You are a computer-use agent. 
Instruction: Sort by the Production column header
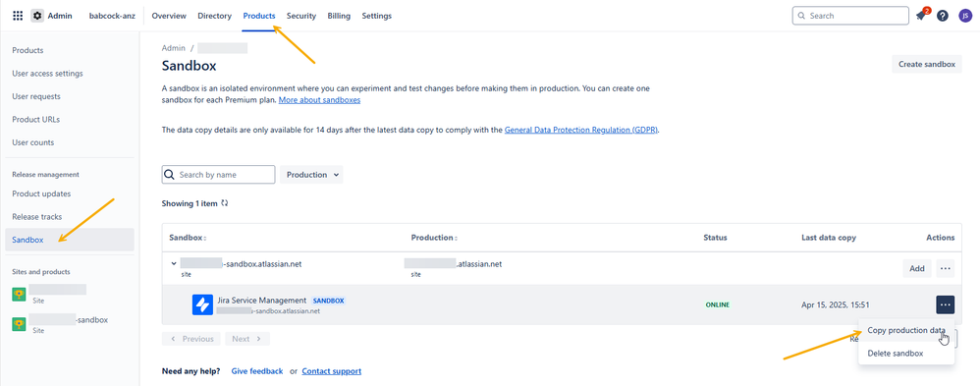433,238
